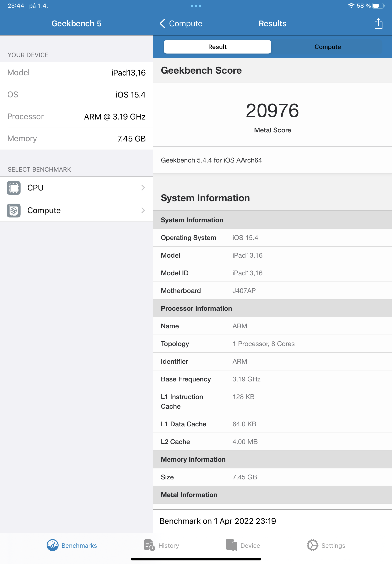Switch to the Result segment

[x=217, y=47]
